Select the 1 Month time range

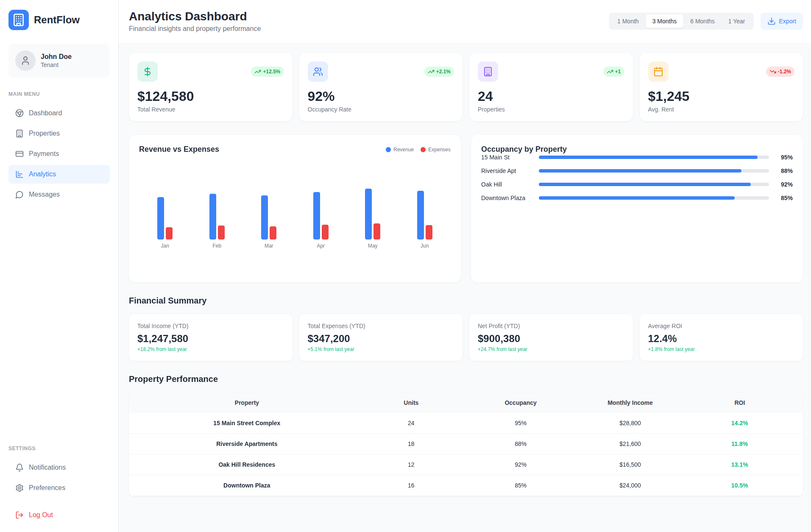coord(627,21)
